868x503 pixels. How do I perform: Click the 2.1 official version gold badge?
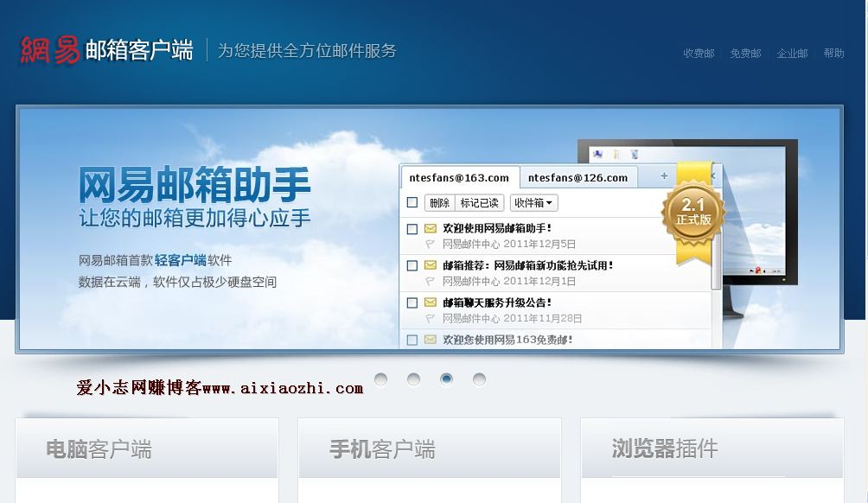[x=693, y=212]
